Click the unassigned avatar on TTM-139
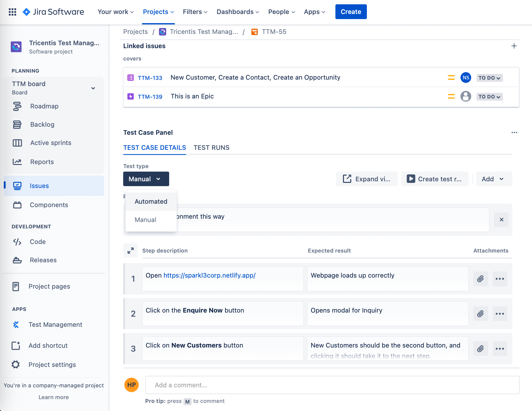The image size is (532, 411). coord(466,96)
